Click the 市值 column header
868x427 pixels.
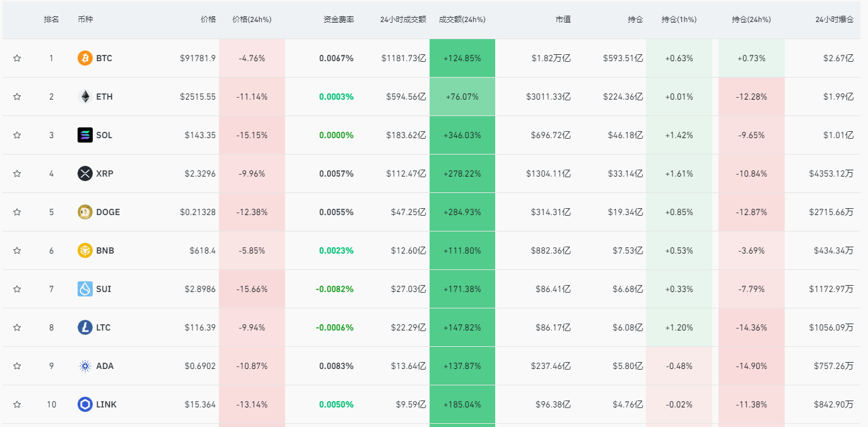(x=563, y=20)
